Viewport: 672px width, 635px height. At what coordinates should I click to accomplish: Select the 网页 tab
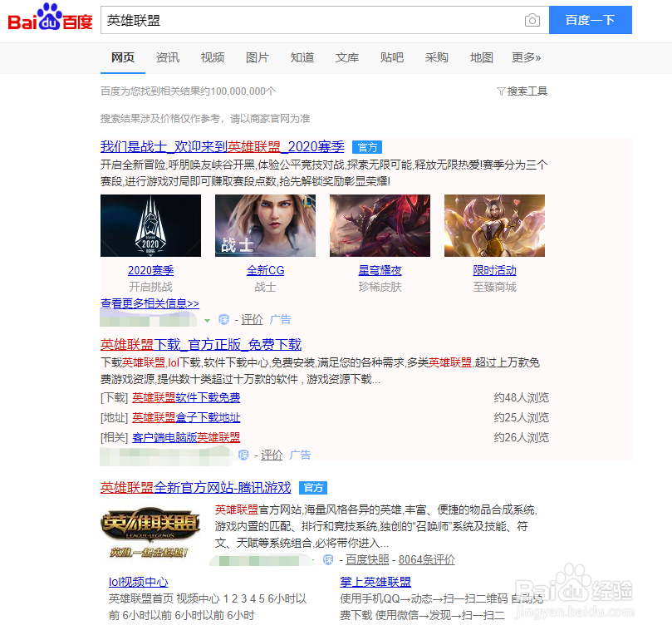pyautogui.click(x=123, y=57)
